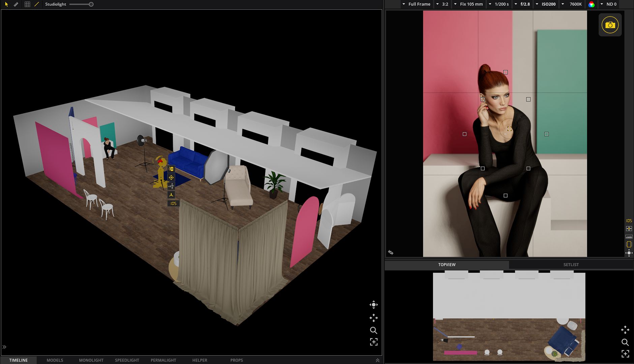
Task: Open the MONOLIGHT tab
Action: click(91, 360)
